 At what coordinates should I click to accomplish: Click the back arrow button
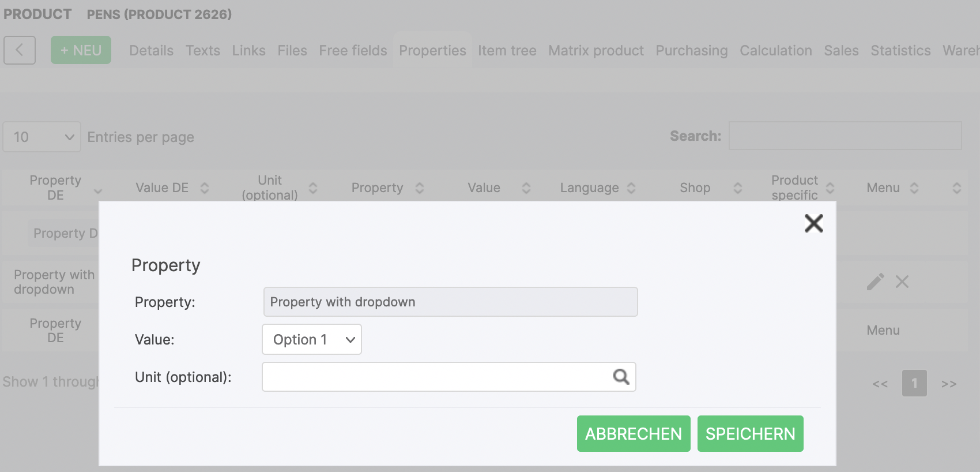pyautogui.click(x=20, y=50)
